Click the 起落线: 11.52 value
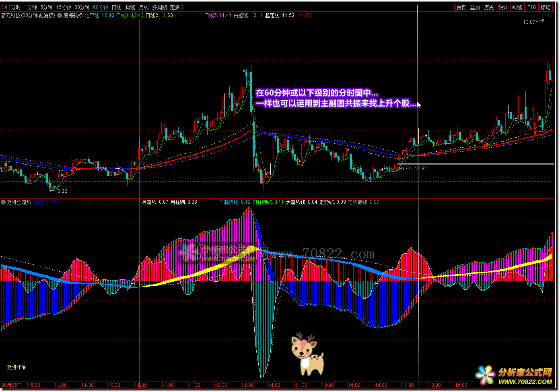Image resolution: width=560 pixels, height=392 pixels. pyautogui.click(x=280, y=15)
